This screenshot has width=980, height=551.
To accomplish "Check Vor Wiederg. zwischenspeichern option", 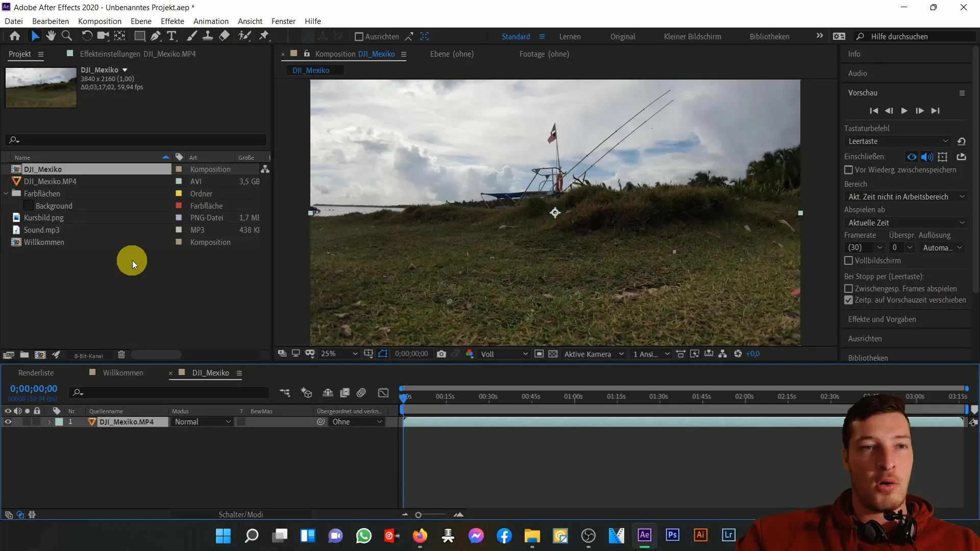I will click(x=849, y=170).
